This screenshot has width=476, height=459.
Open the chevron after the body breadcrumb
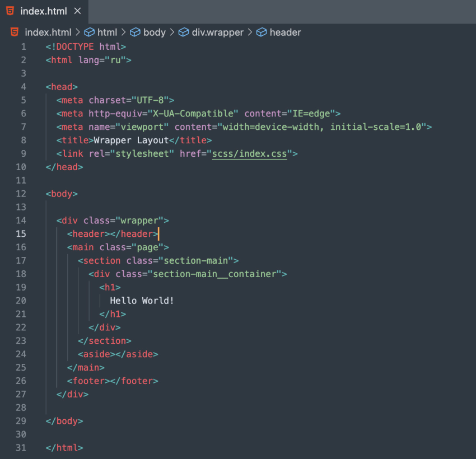(171, 32)
